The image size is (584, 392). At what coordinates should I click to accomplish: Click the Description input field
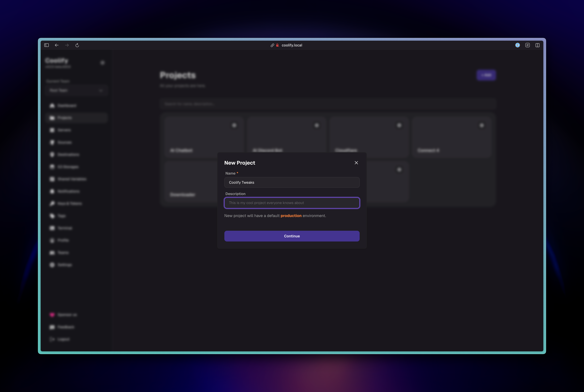[292, 203]
